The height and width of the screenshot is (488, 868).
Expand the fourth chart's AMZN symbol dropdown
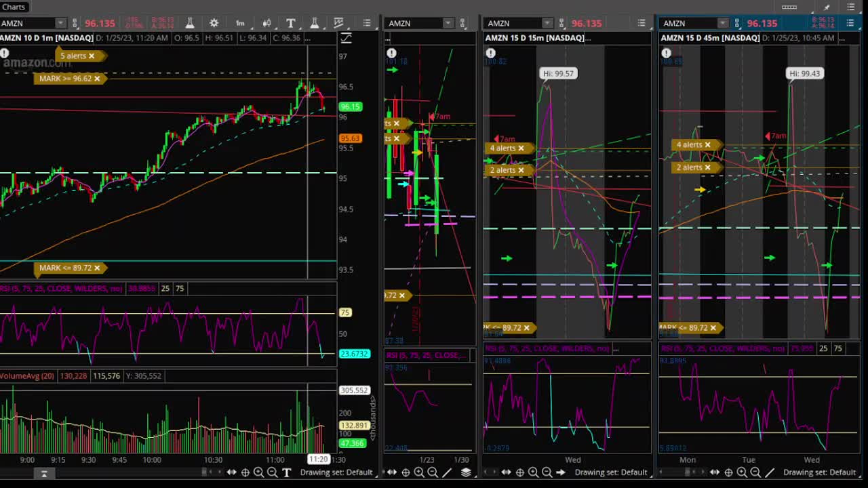pos(722,23)
